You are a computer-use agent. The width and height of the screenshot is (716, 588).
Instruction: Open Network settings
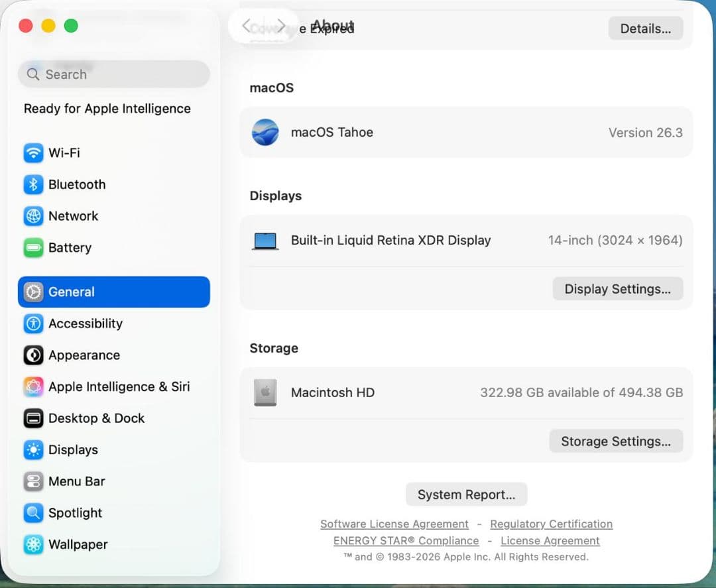[x=33, y=216]
